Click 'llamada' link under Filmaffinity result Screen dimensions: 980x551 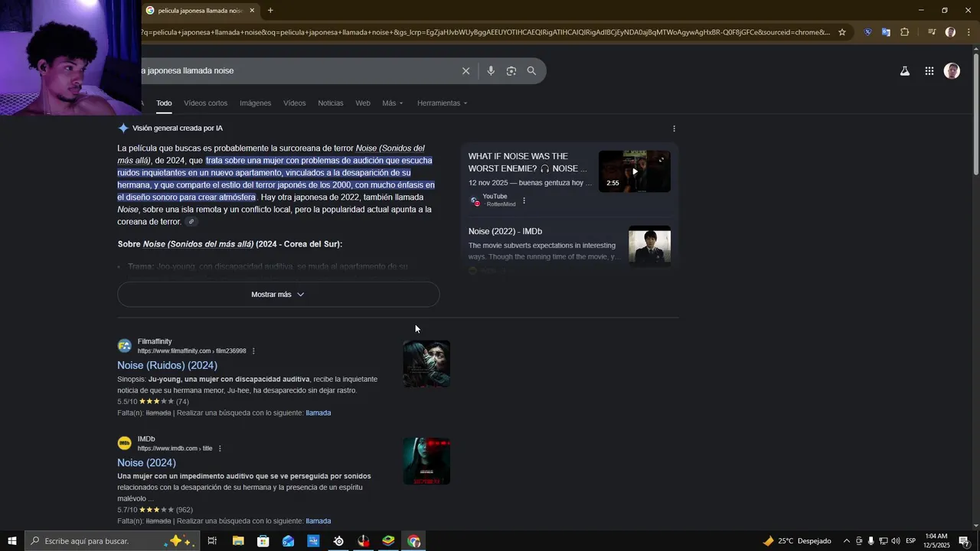(318, 413)
